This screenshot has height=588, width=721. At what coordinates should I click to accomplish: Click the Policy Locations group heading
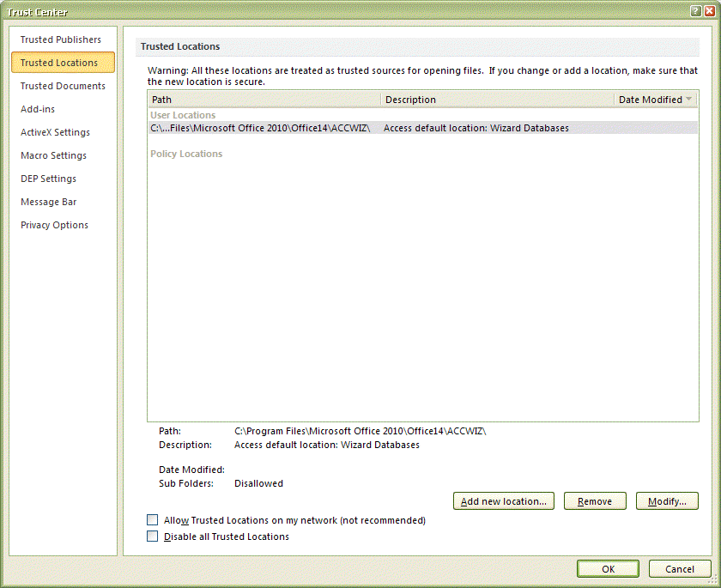tap(186, 154)
